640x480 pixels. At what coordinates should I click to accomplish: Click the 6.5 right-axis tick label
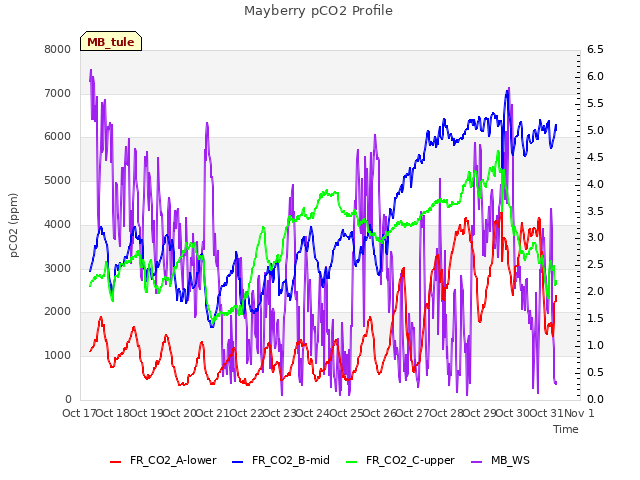pos(595,49)
